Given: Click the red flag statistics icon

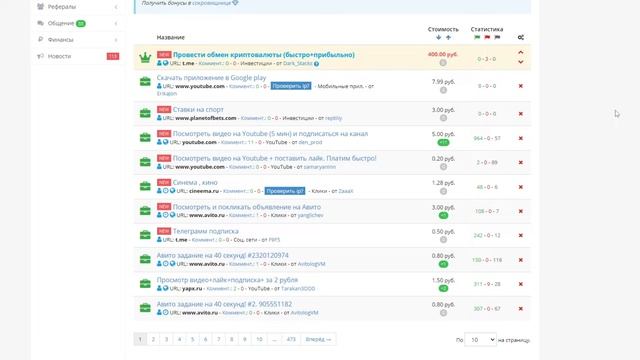Looking at the screenshot, I should [x=487, y=37].
